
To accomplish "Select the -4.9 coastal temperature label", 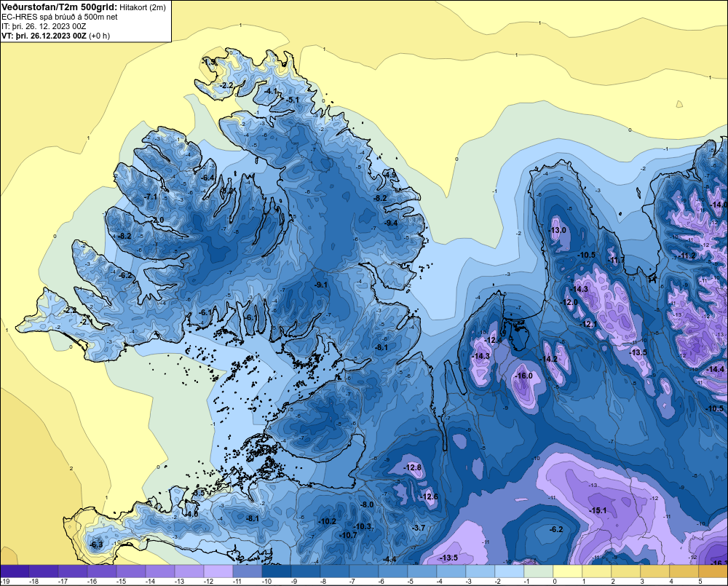I will tap(390, 175).
